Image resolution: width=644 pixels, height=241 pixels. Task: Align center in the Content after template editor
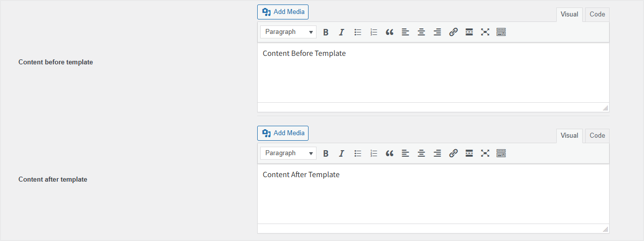click(x=421, y=153)
